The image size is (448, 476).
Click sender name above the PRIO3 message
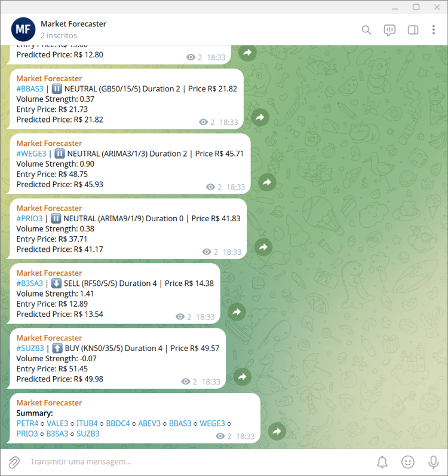49,208
